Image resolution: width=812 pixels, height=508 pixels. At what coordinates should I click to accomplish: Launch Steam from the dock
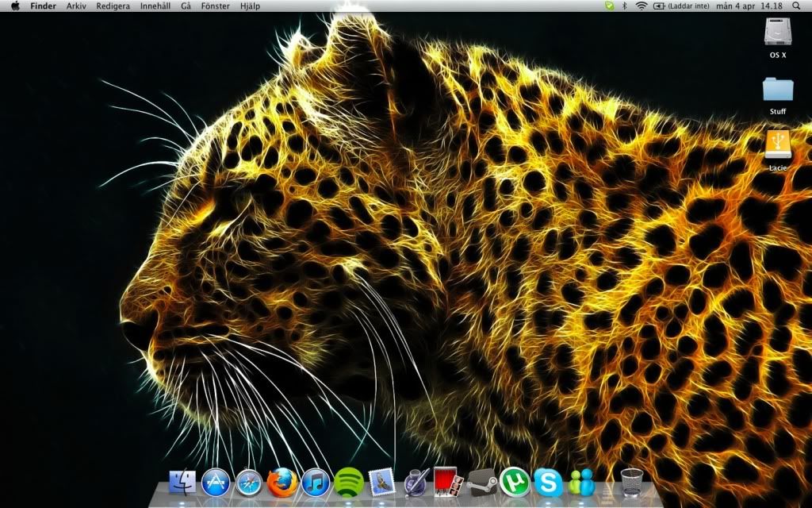(481, 482)
